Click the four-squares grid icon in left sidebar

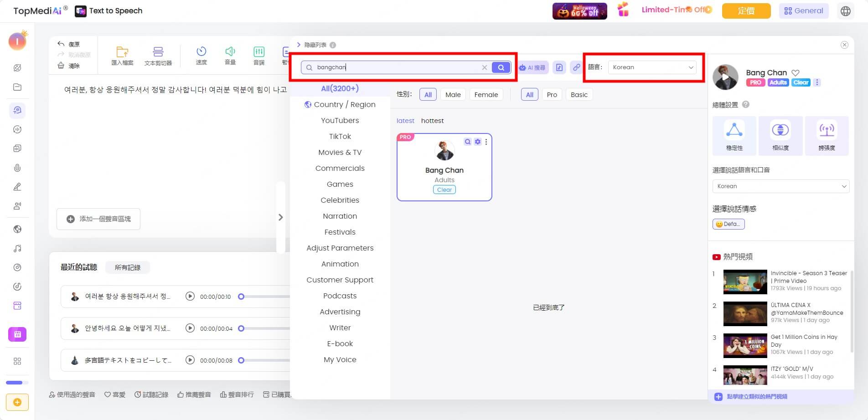(x=17, y=361)
